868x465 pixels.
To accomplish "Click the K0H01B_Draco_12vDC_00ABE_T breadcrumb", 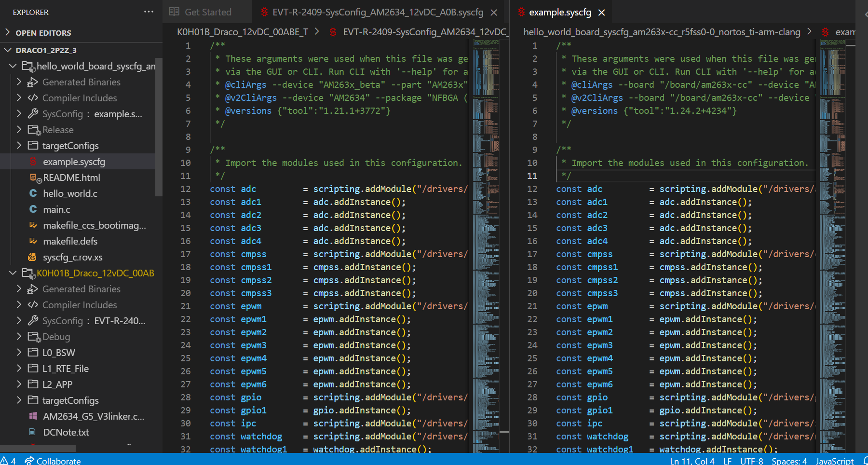I will 243,32.
